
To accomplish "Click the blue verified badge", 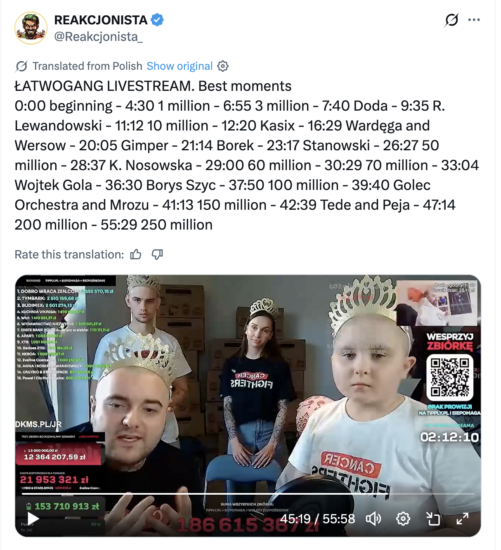I will [157, 20].
